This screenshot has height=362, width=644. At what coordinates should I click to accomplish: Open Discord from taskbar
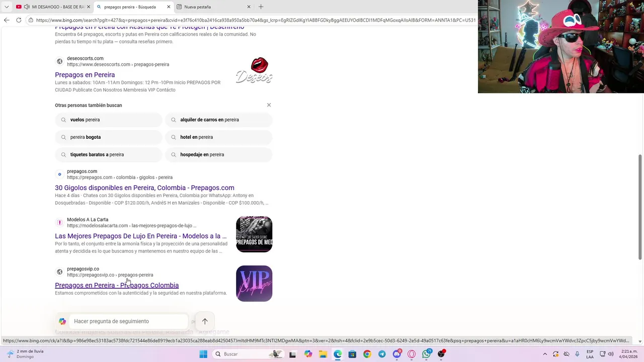pyautogui.click(x=397, y=354)
